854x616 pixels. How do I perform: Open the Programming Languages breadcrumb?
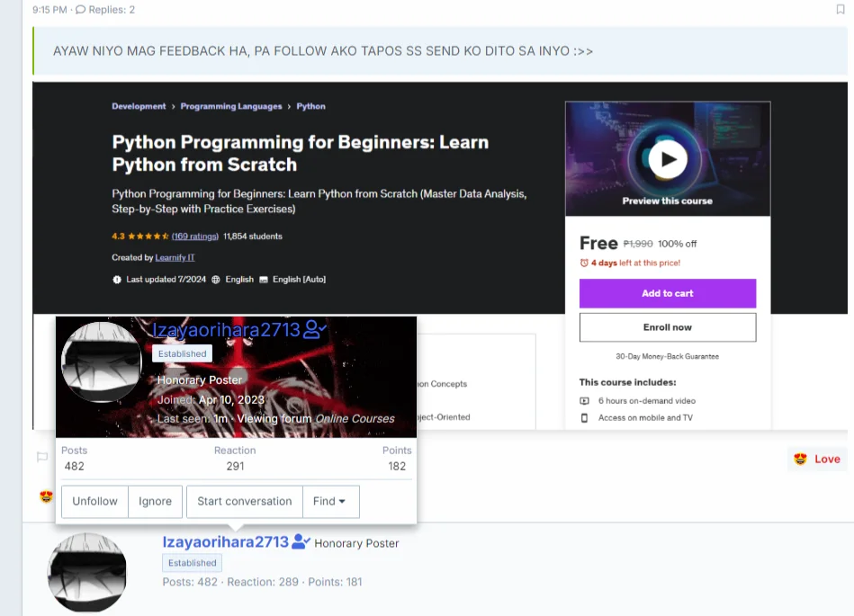231,106
